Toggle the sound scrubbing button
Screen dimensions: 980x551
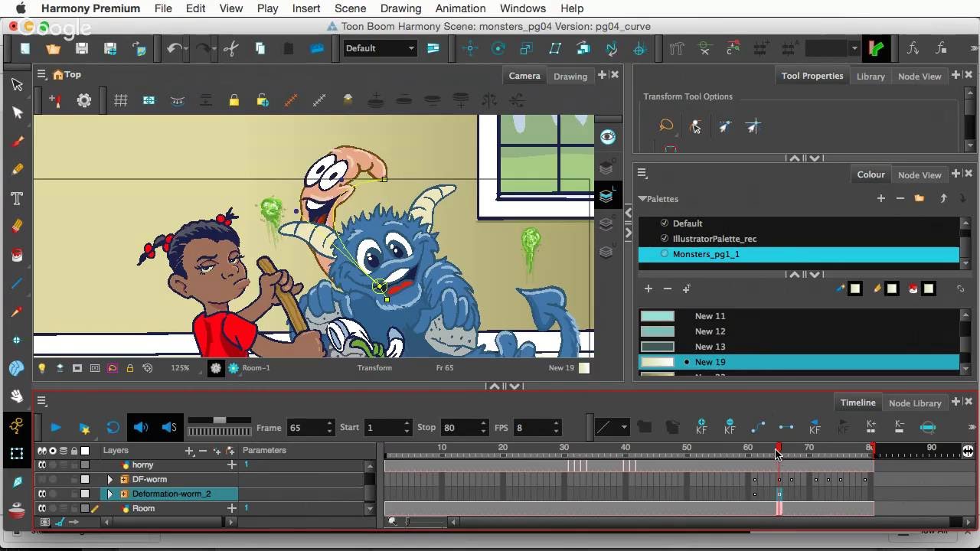(x=169, y=427)
